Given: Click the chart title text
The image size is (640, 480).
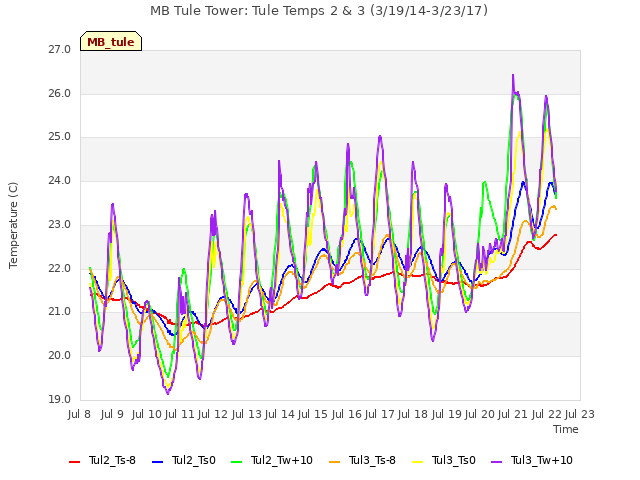Looking at the screenshot, I should pos(319,11).
